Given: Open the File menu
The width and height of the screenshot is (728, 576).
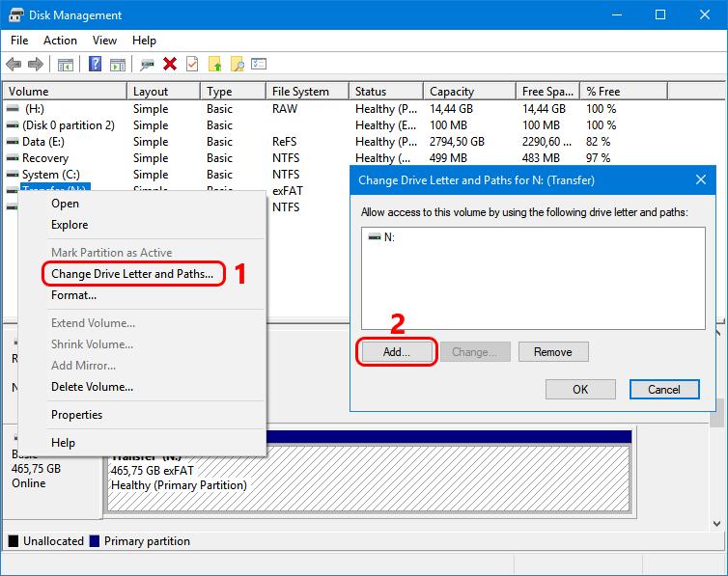Looking at the screenshot, I should [19, 41].
